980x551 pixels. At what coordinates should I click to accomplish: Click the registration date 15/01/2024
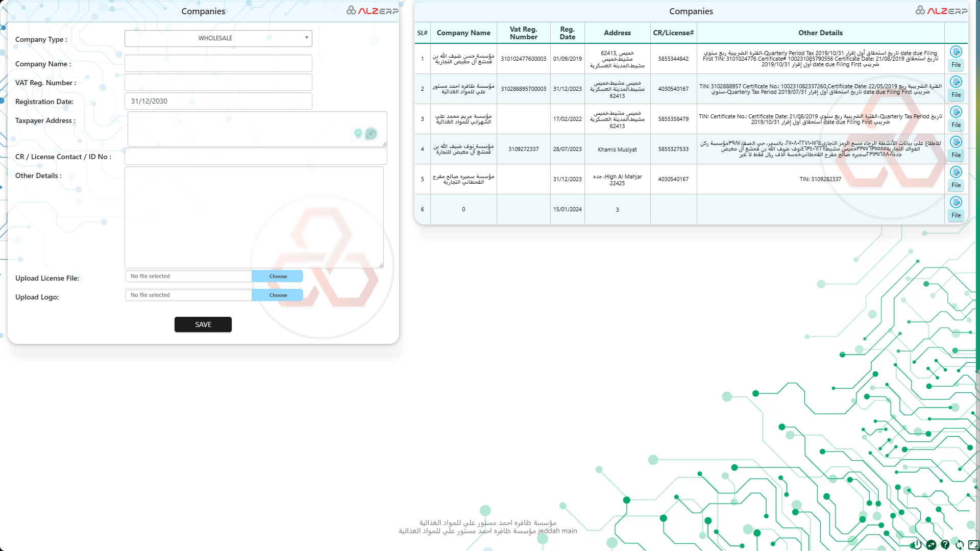[568, 209]
